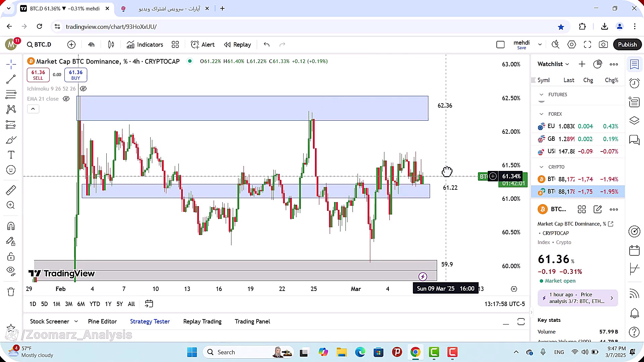Open the mehdi layout dropdown arrow
This screenshot has height=362, width=644.
(x=540, y=45)
